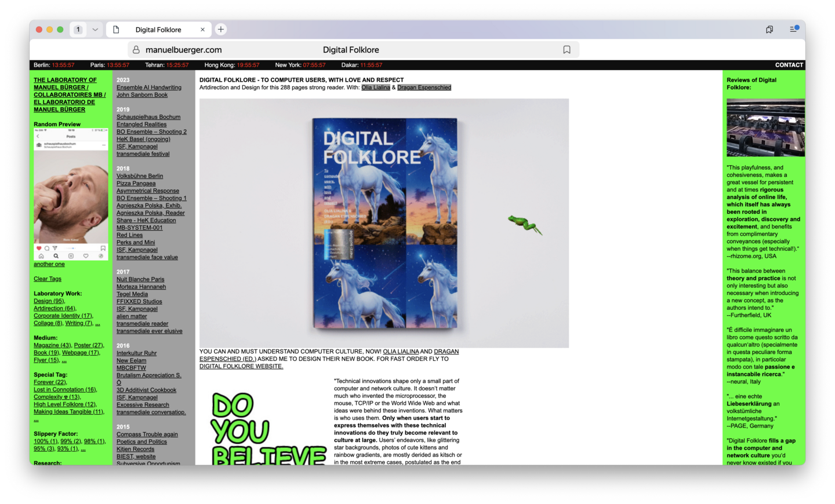Click the Random Preview Instagram image
Image resolution: width=835 pixels, height=504 pixels.
pos(71,194)
